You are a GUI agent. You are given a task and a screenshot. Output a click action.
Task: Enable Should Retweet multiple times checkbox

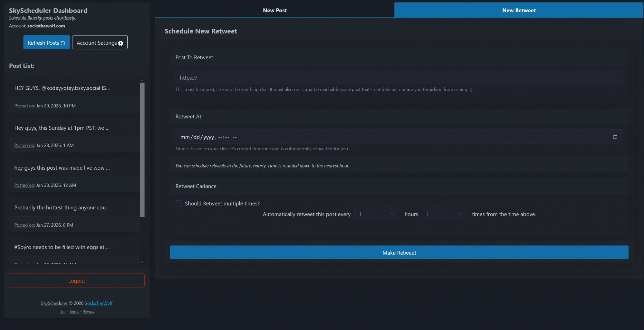point(179,204)
